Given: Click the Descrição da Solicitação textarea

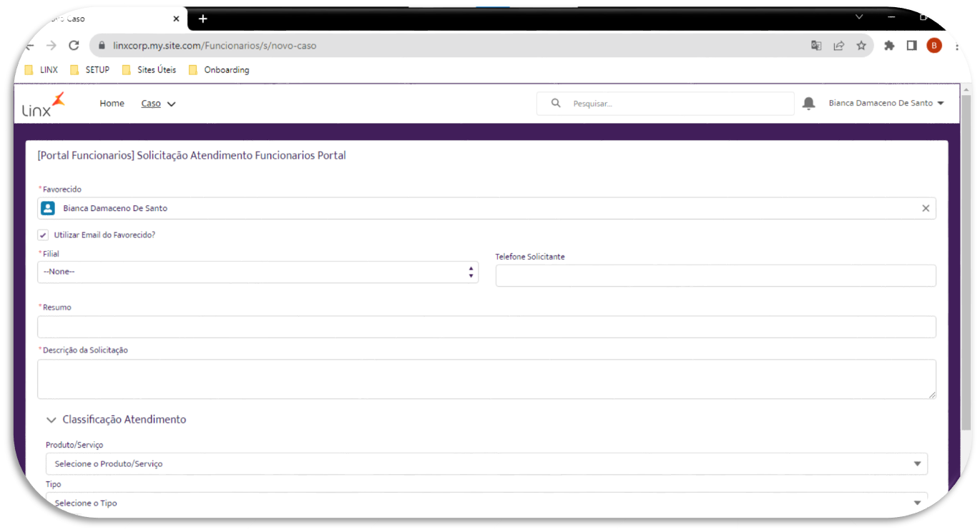Looking at the screenshot, I should [x=486, y=379].
